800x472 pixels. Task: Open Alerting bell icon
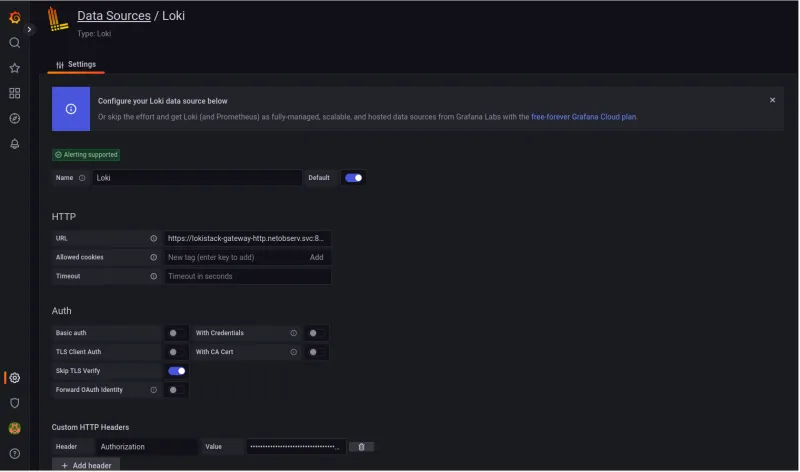15,144
